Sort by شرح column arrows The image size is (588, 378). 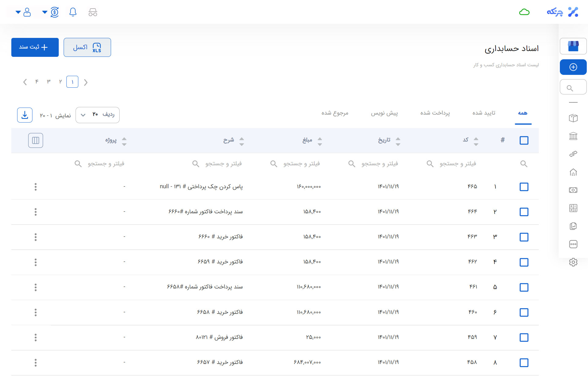(x=242, y=141)
